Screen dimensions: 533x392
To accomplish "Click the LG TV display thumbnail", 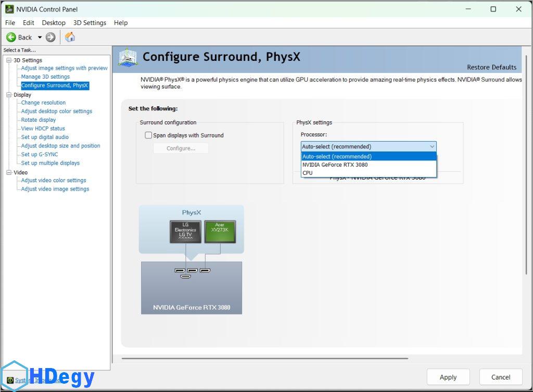I will click(185, 231).
